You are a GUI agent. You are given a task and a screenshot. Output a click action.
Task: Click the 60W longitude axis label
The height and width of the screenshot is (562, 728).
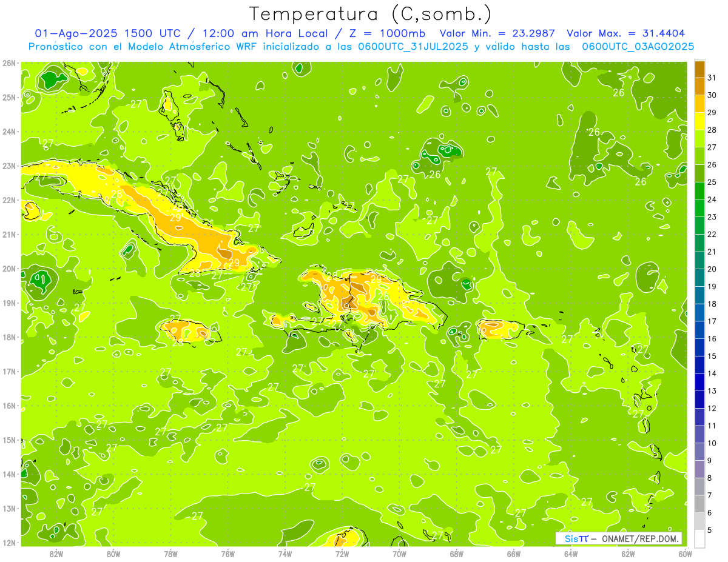pos(686,554)
